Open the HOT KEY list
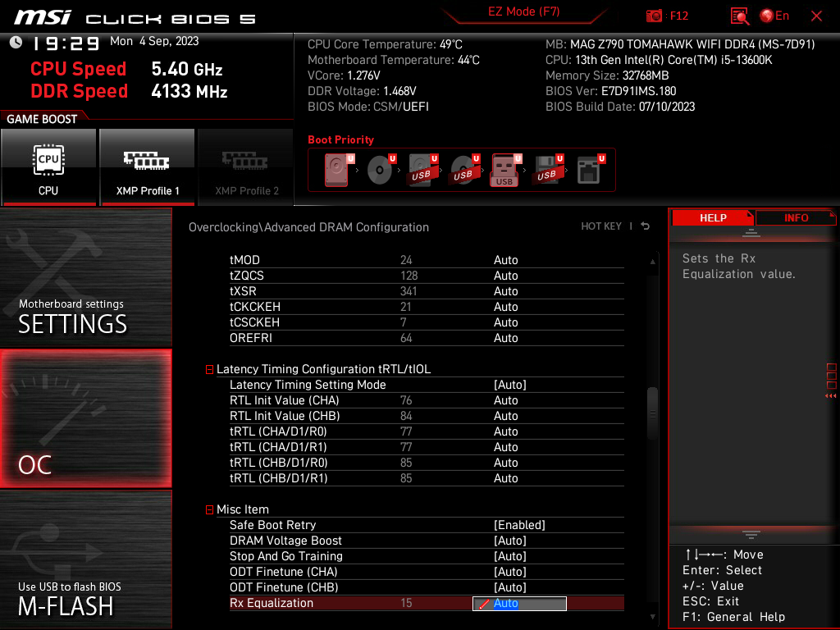Viewport: 840px width, 630px height. 601,226
